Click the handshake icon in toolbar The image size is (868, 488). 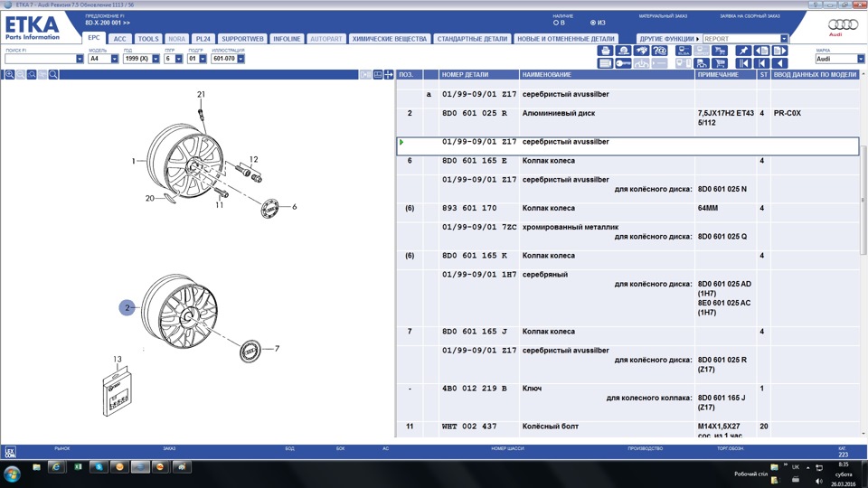[641, 51]
